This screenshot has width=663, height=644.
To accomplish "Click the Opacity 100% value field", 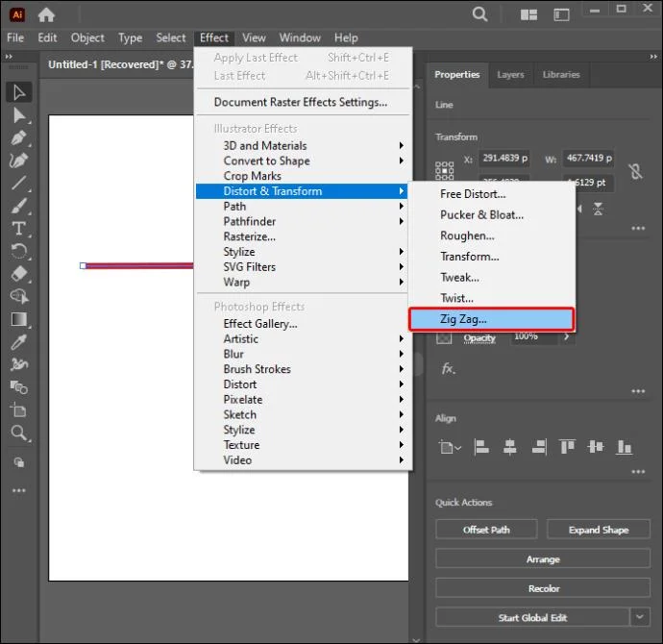I will coord(533,336).
